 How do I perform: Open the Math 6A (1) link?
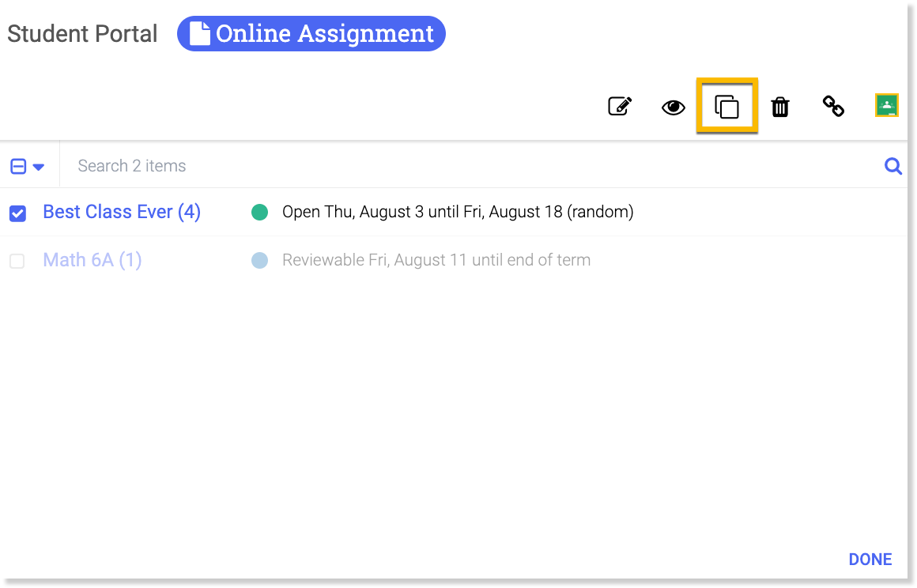pos(92,260)
